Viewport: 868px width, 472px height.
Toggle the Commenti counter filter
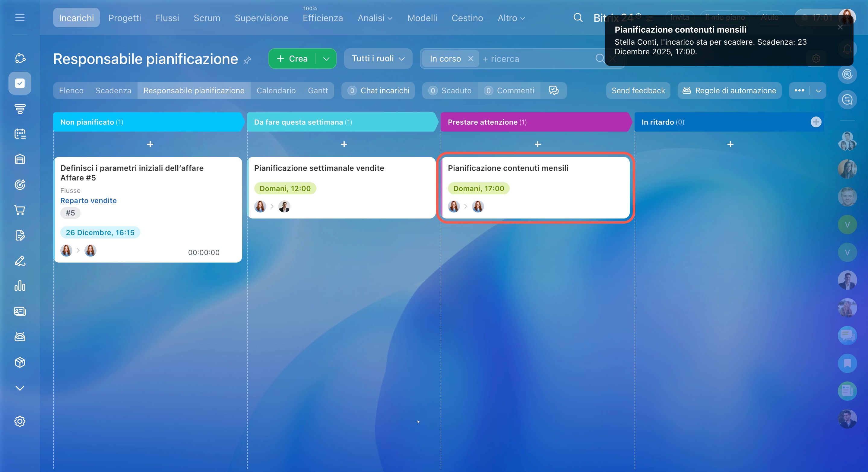coord(509,90)
